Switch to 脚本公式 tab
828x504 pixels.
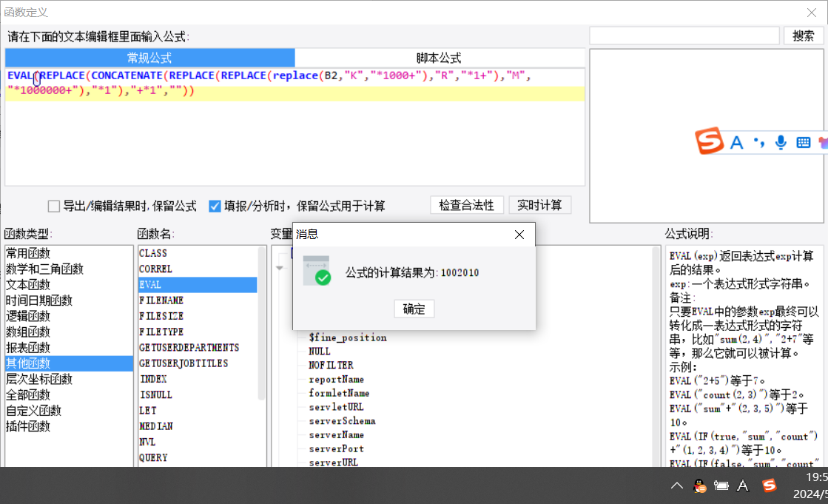click(439, 58)
